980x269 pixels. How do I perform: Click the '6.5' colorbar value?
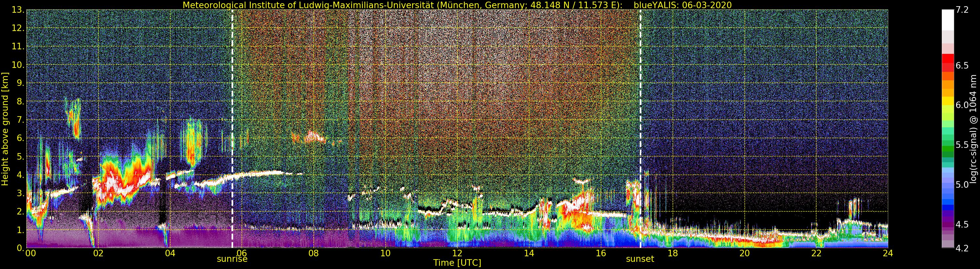[x=962, y=65]
